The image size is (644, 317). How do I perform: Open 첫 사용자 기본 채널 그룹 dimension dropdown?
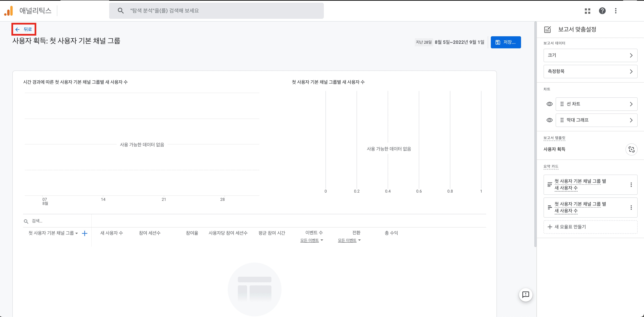(53, 233)
